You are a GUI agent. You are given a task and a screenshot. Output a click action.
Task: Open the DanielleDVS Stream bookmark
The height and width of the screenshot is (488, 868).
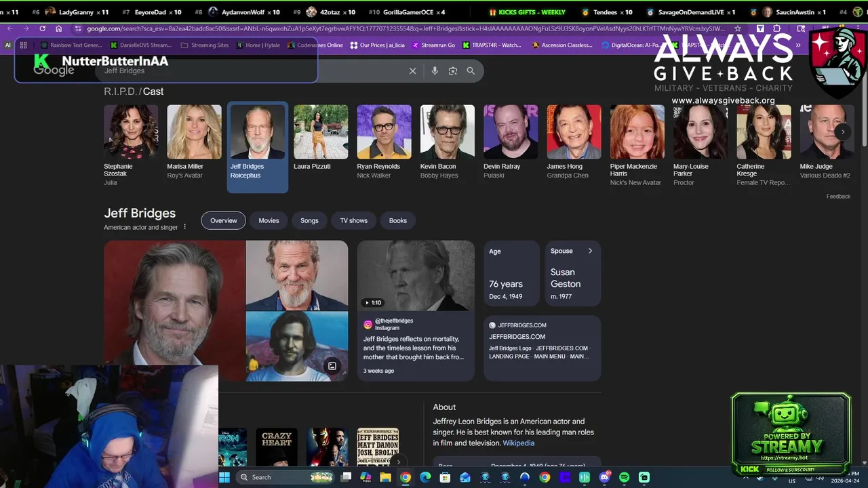tap(141, 45)
